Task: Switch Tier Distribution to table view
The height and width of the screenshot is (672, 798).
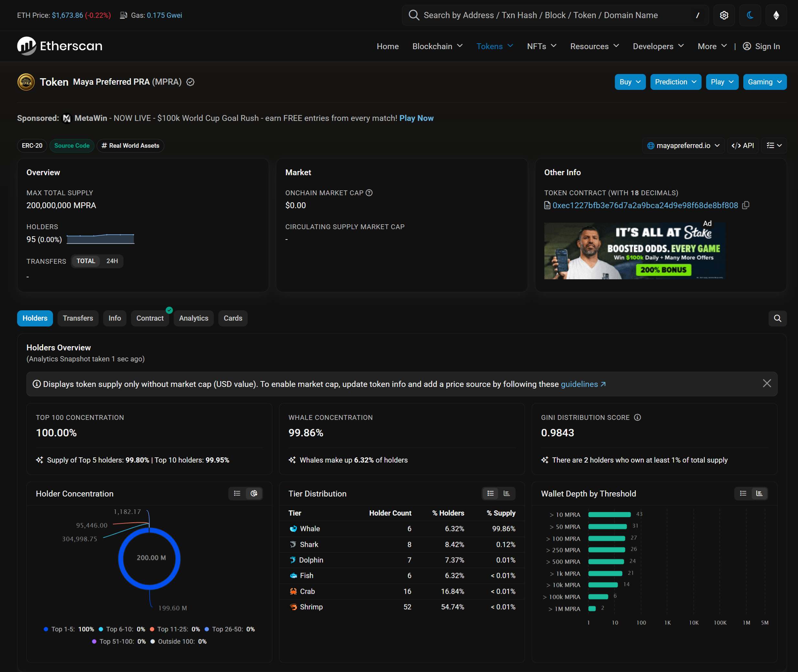Action: click(x=490, y=494)
